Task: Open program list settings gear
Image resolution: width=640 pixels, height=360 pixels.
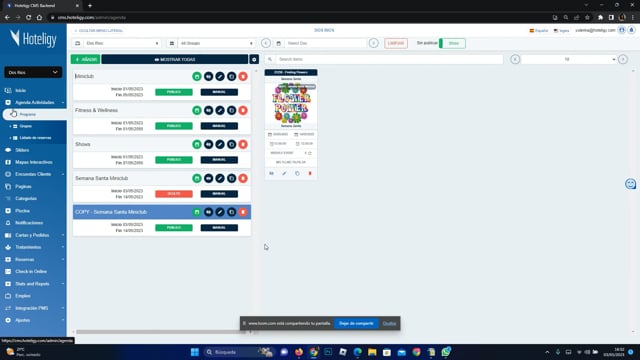Action: click(254, 59)
